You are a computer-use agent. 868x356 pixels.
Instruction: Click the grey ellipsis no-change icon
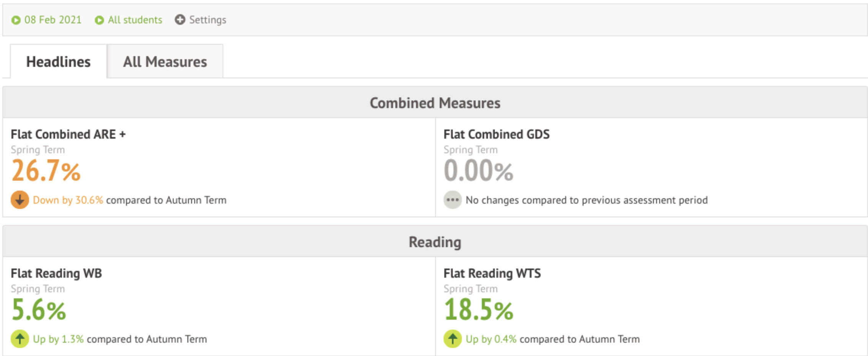tap(452, 200)
